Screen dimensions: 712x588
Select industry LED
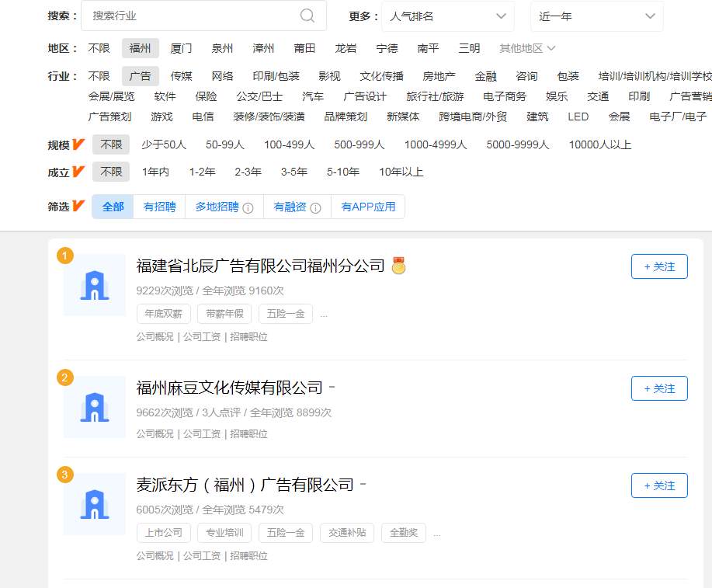[x=578, y=117]
